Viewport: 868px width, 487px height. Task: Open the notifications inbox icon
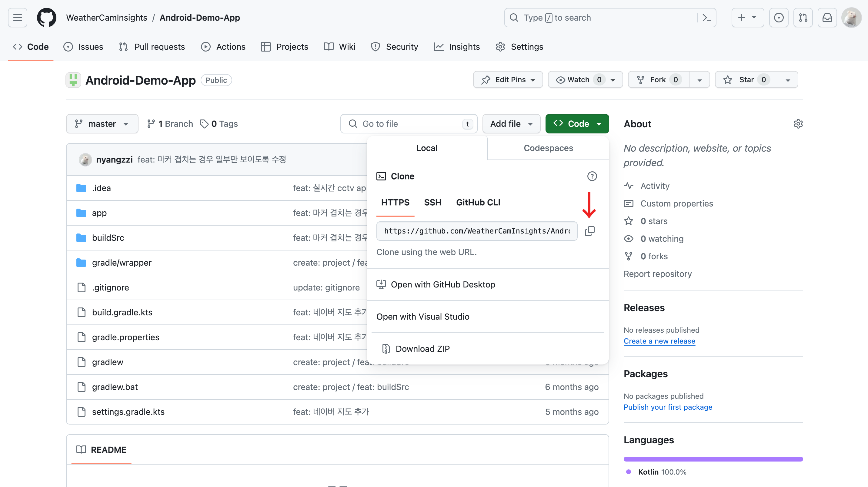click(x=827, y=18)
